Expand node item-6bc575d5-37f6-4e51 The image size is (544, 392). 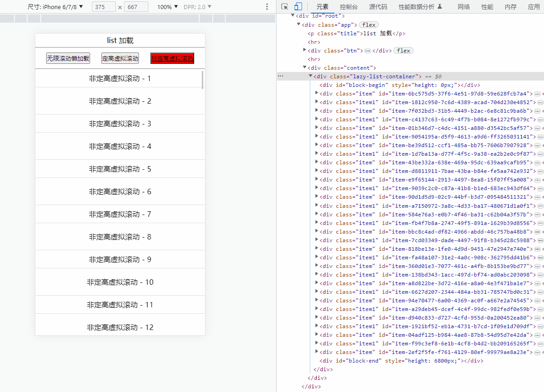coord(316,93)
